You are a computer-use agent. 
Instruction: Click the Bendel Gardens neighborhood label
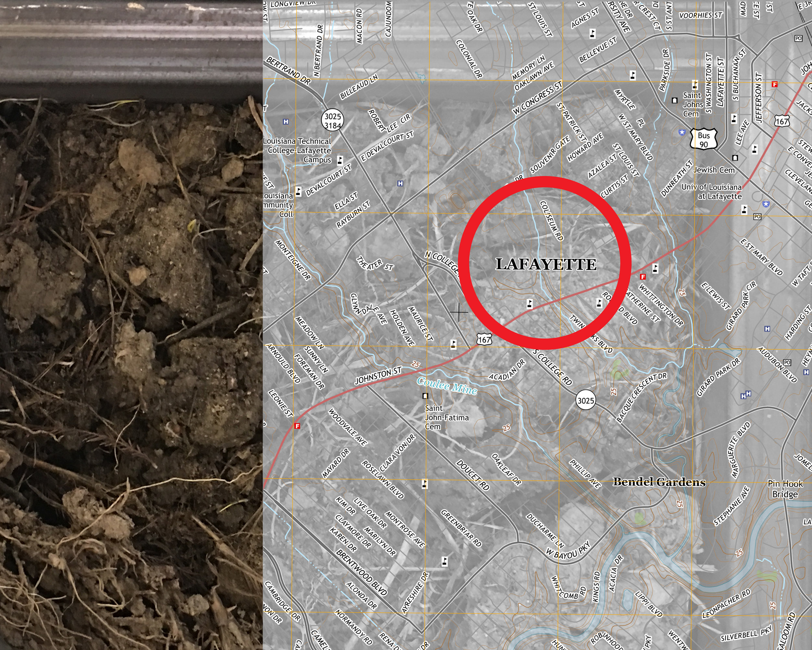click(659, 482)
